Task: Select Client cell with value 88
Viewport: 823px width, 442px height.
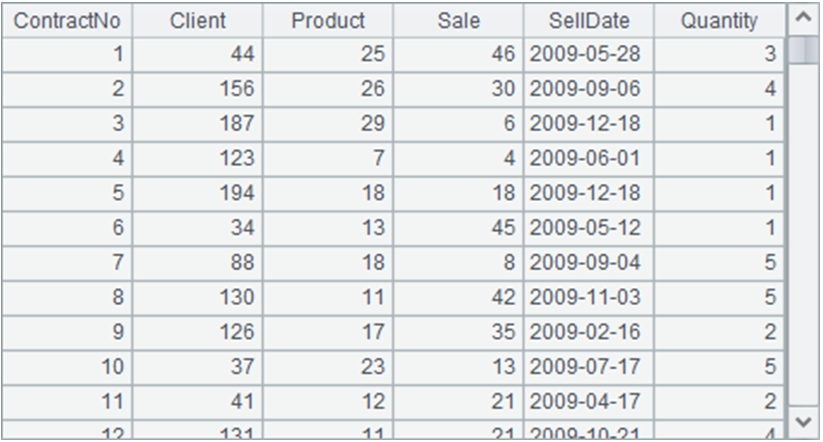Action: [198, 262]
